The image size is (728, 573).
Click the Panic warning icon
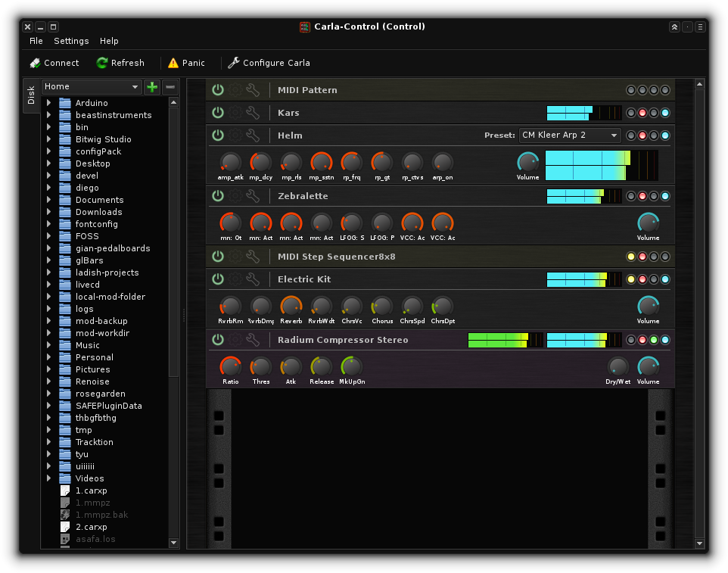(x=173, y=63)
